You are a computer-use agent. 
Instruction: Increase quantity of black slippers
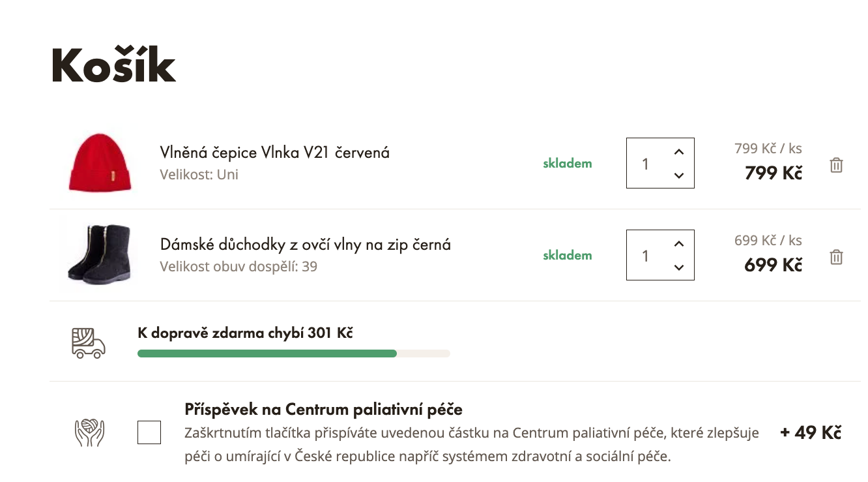pyautogui.click(x=679, y=244)
